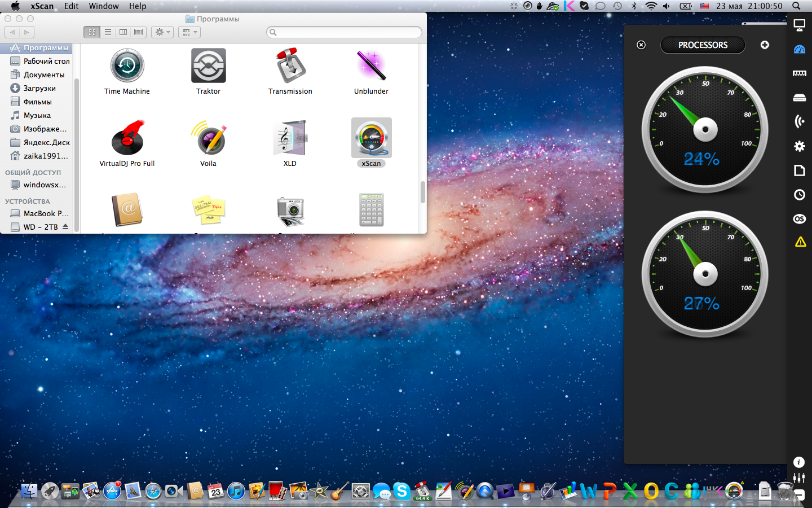
Task: Click the PROCESSORS title button
Action: point(703,45)
